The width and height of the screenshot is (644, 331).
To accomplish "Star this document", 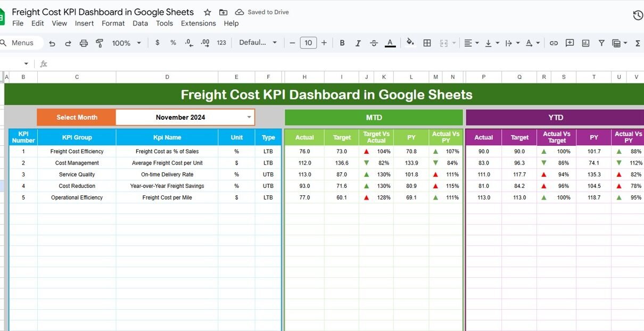I will pyautogui.click(x=208, y=12).
